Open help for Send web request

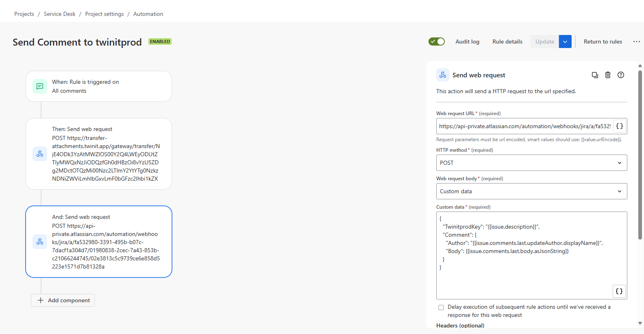tap(621, 75)
